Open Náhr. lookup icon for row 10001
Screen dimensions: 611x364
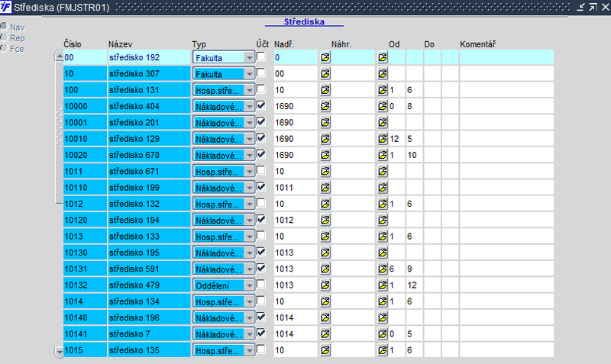(x=383, y=123)
